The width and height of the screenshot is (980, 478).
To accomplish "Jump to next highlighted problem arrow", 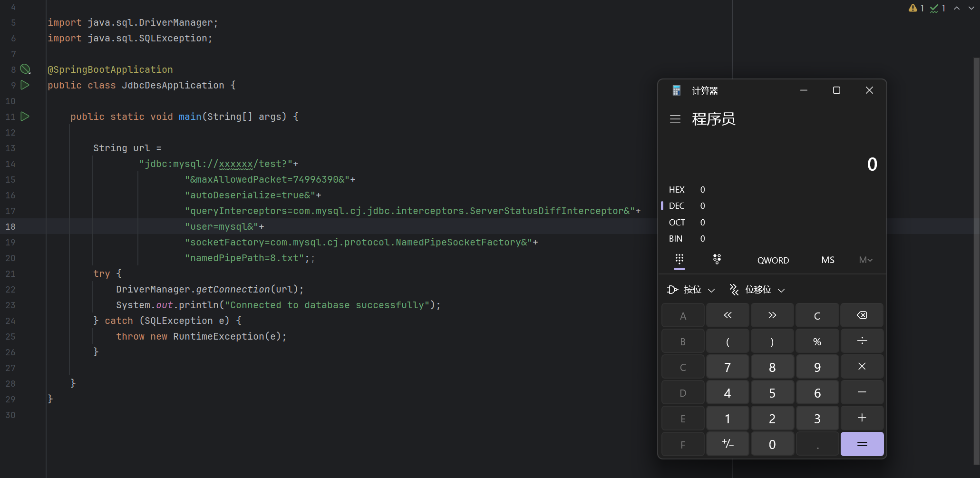I will pos(971,8).
